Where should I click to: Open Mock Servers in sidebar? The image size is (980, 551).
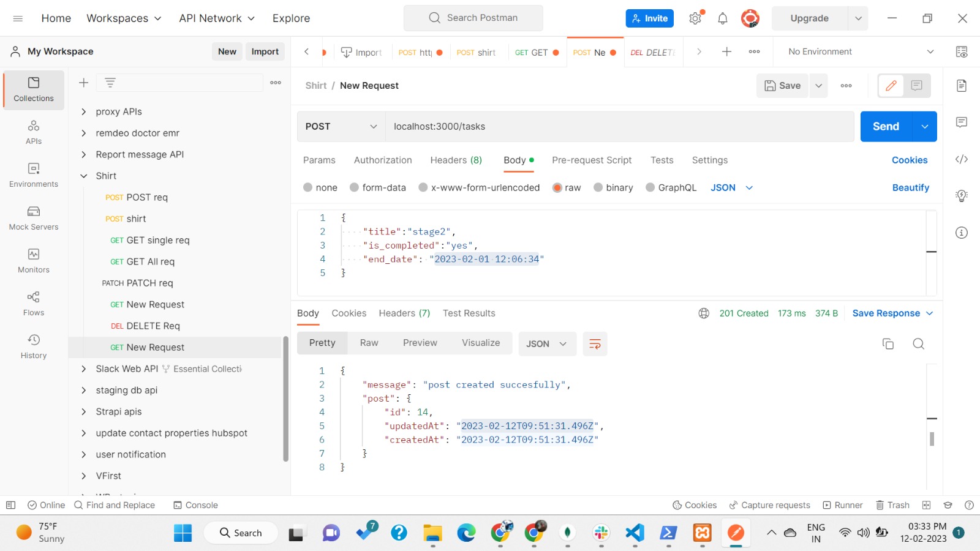(34, 219)
